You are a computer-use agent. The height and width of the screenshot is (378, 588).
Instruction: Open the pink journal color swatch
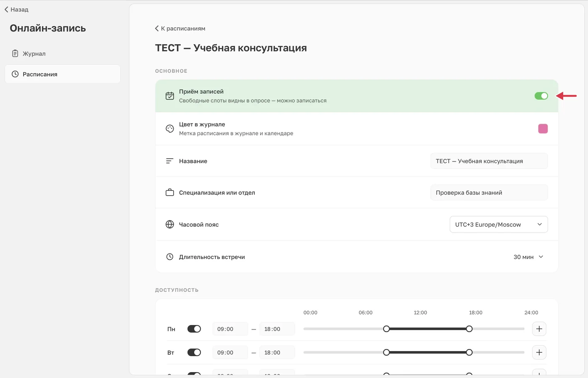[x=543, y=129]
